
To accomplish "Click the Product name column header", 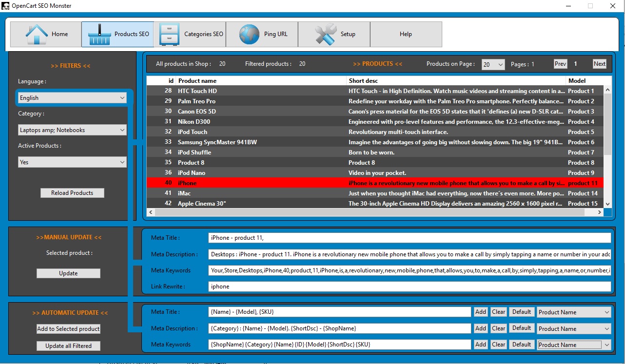I will pyautogui.click(x=261, y=81).
